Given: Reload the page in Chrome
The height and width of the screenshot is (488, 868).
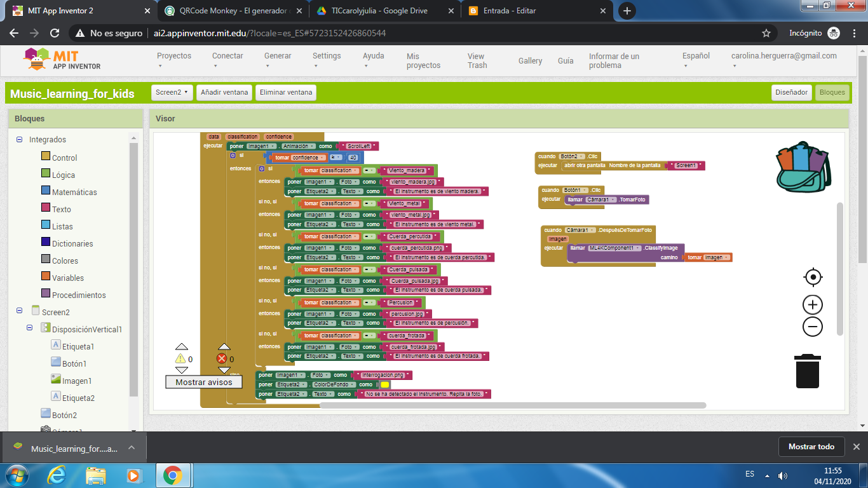Looking at the screenshot, I should click(55, 33).
